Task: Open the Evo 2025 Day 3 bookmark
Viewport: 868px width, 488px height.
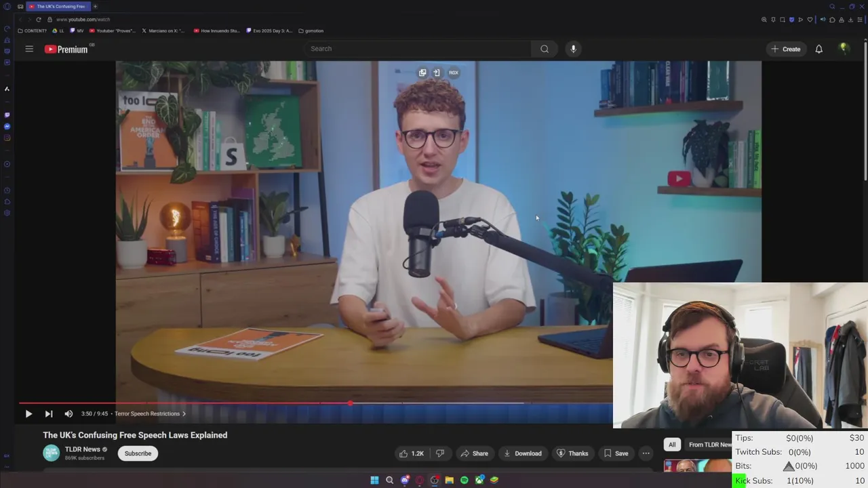Action: point(269,30)
